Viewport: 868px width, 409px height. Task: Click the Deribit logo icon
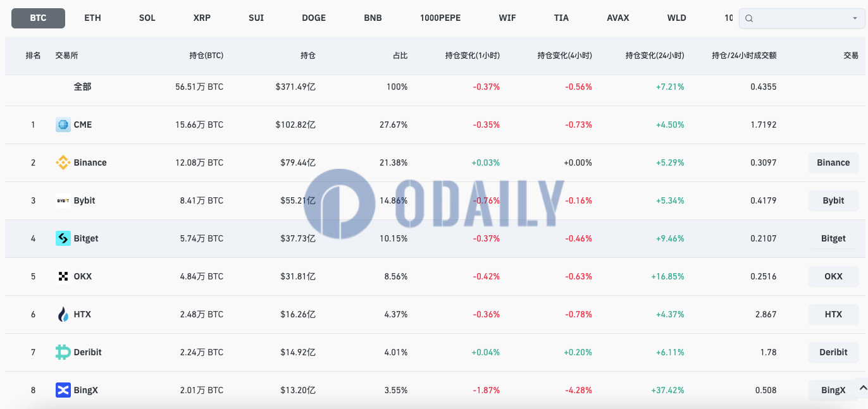pyautogui.click(x=63, y=352)
